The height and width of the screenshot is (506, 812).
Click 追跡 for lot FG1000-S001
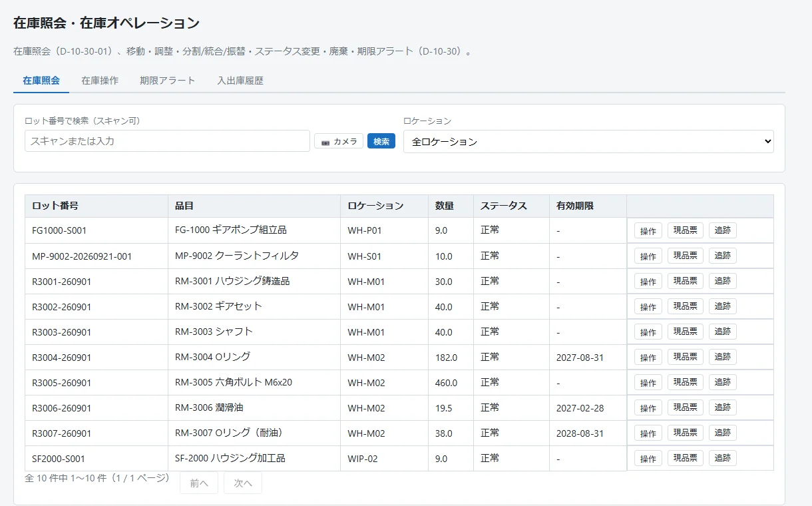click(723, 231)
